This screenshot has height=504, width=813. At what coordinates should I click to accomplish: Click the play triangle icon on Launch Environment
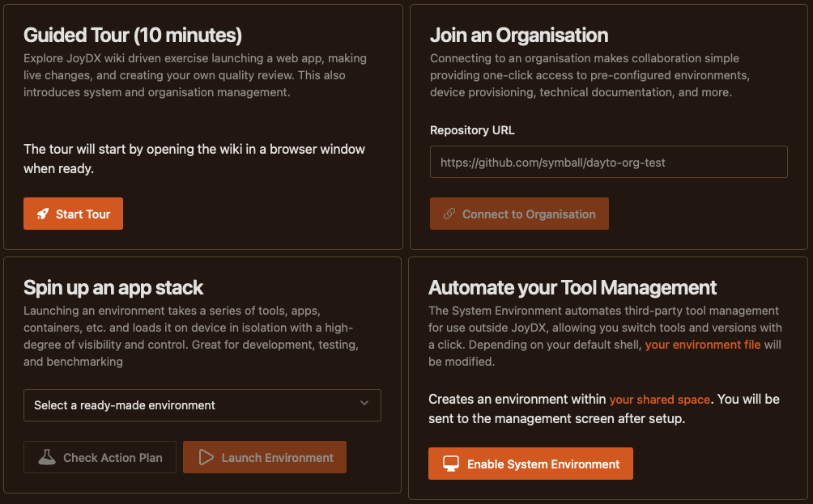coord(206,458)
